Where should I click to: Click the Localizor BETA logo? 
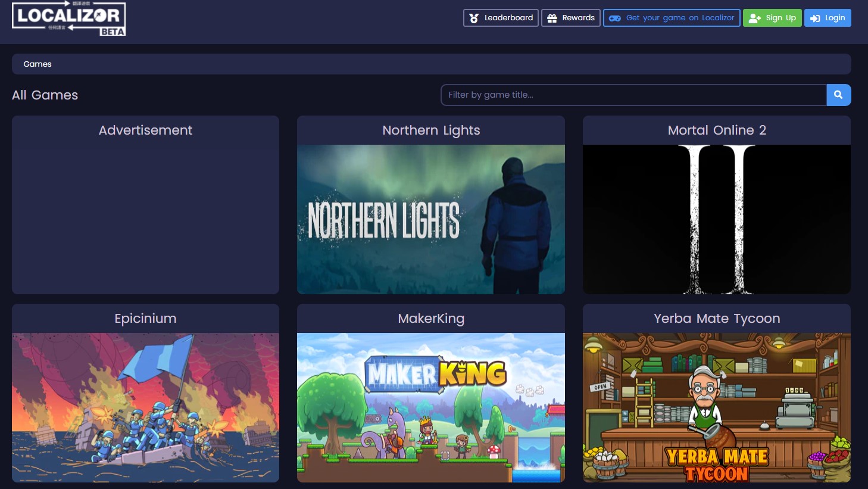point(68,18)
